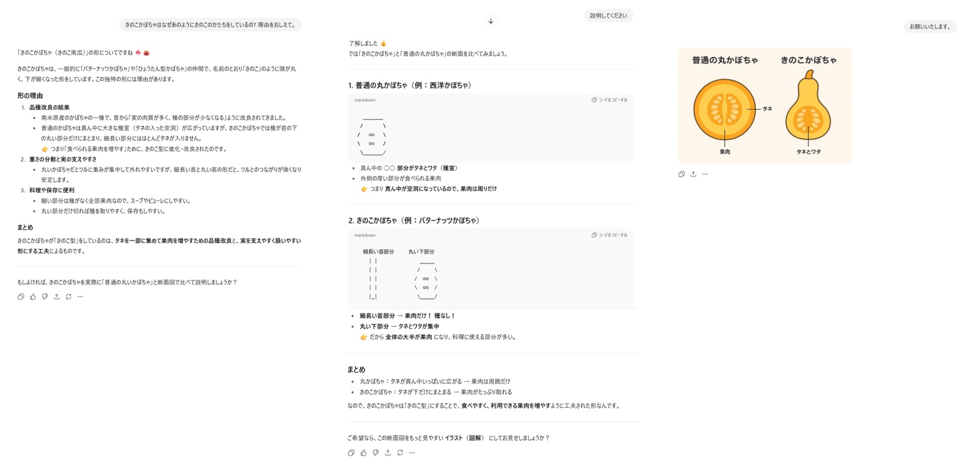Open more options under the middle response
The height and width of the screenshot is (466, 980).
[x=412, y=453]
